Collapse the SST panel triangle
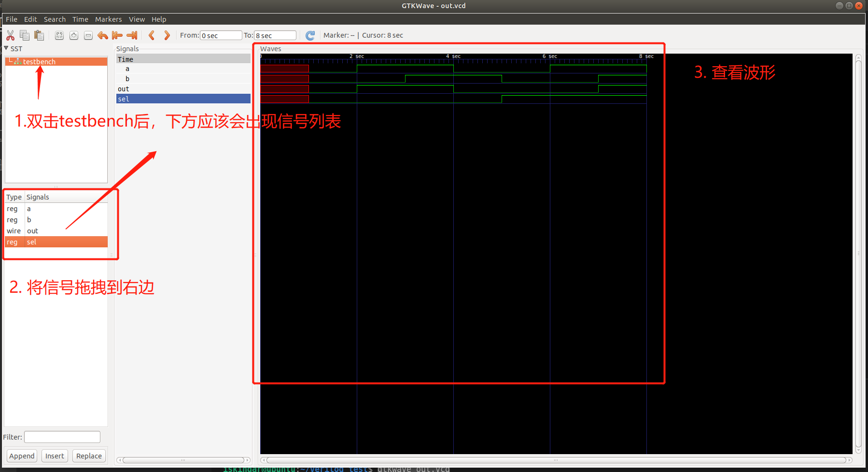 click(6, 48)
